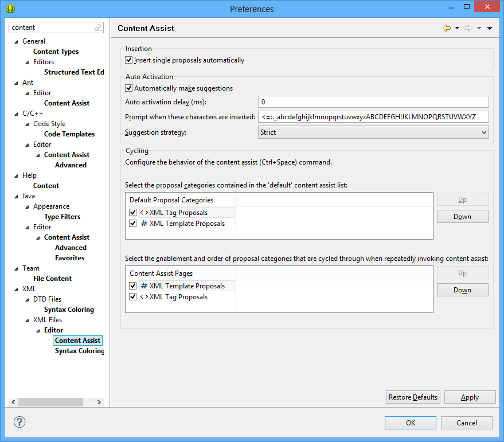
Task: Click the Restore Defaults button
Action: click(413, 397)
